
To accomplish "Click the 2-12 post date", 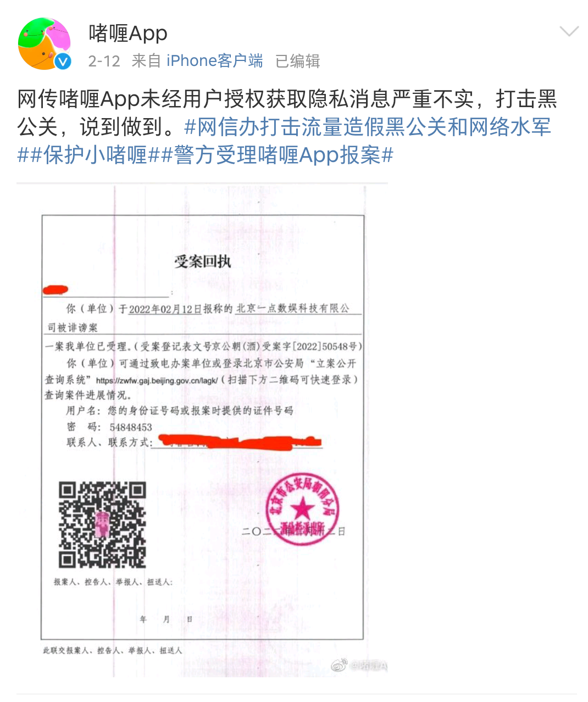I will (104, 61).
